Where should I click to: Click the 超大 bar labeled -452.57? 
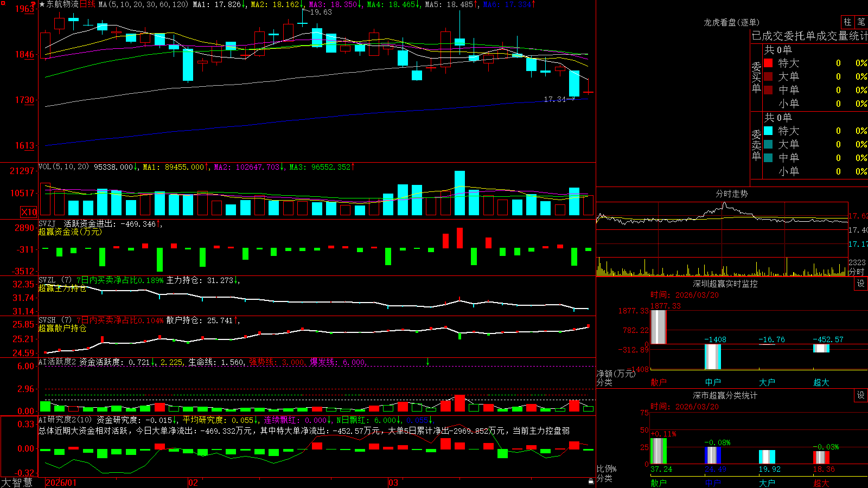click(x=821, y=348)
